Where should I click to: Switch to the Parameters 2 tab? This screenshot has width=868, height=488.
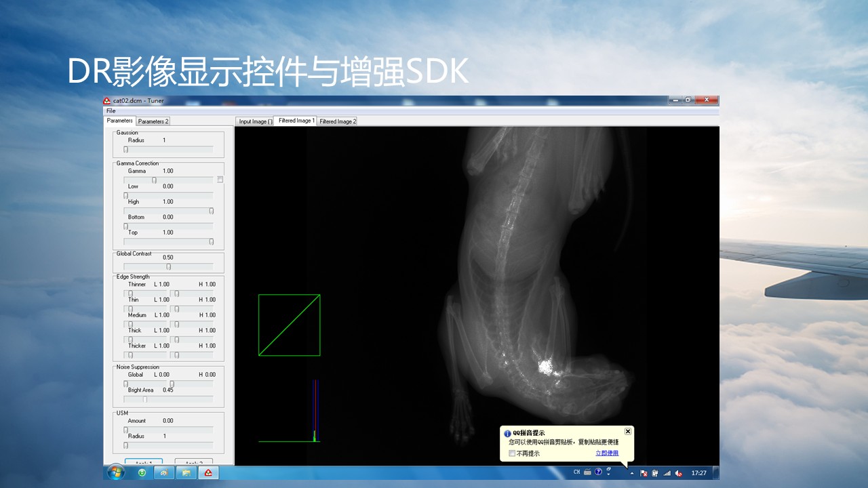[x=152, y=121]
